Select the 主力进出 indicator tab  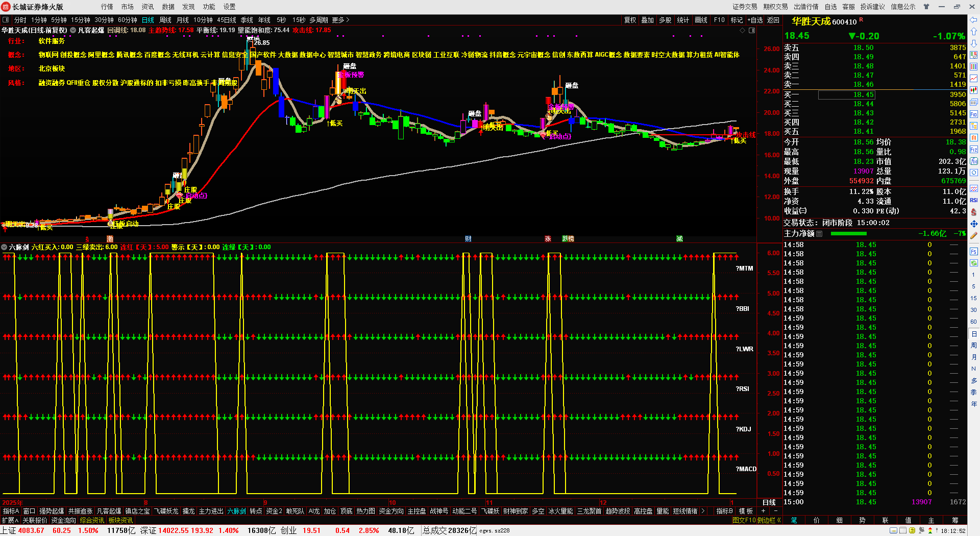pos(211,511)
